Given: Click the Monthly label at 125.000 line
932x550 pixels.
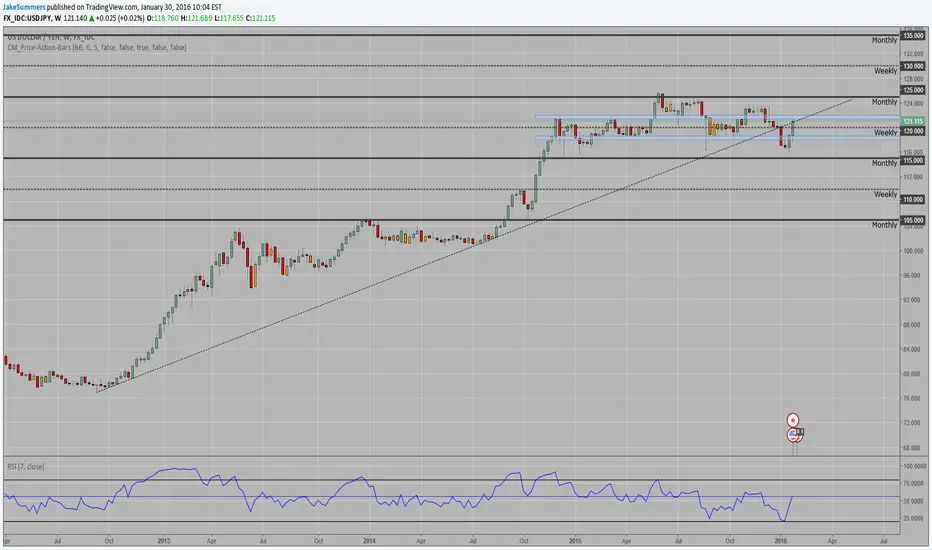Looking at the screenshot, I should point(884,102).
